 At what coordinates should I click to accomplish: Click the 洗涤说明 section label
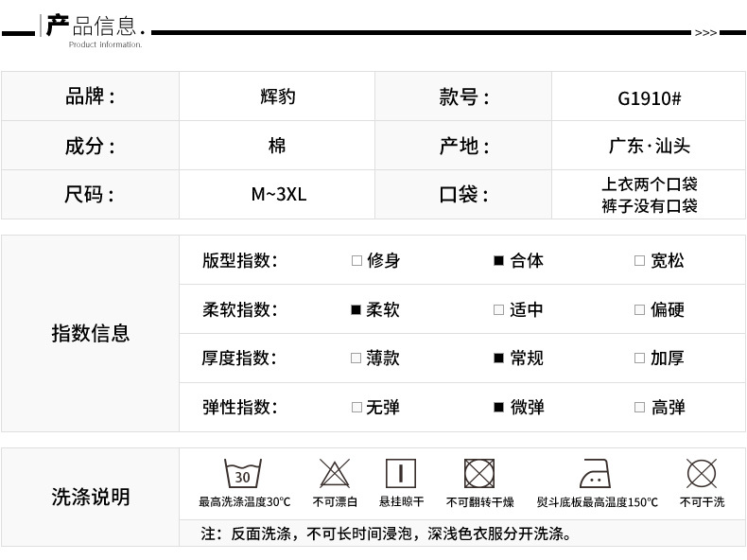pos(91,497)
